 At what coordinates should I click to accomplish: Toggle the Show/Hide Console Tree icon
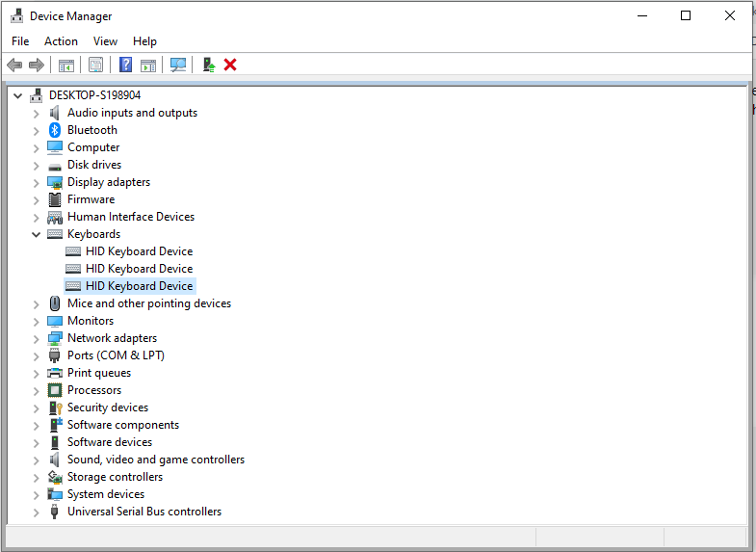click(x=66, y=66)
